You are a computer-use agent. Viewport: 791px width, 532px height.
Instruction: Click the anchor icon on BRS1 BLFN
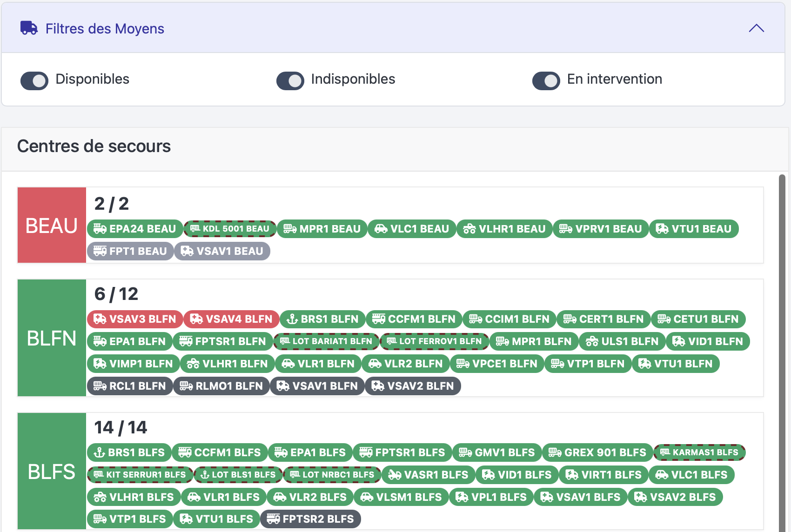292,319
